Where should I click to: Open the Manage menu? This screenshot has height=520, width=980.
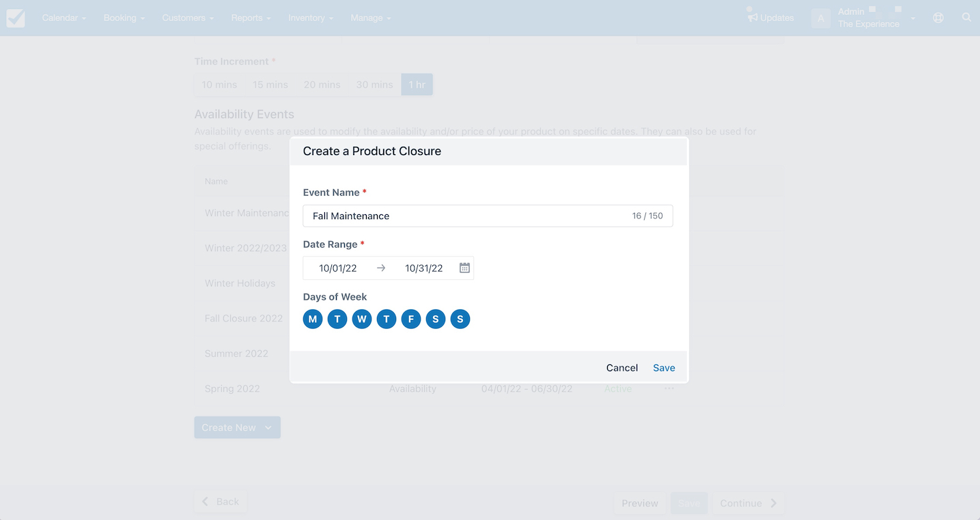click(x=371, y=18)
